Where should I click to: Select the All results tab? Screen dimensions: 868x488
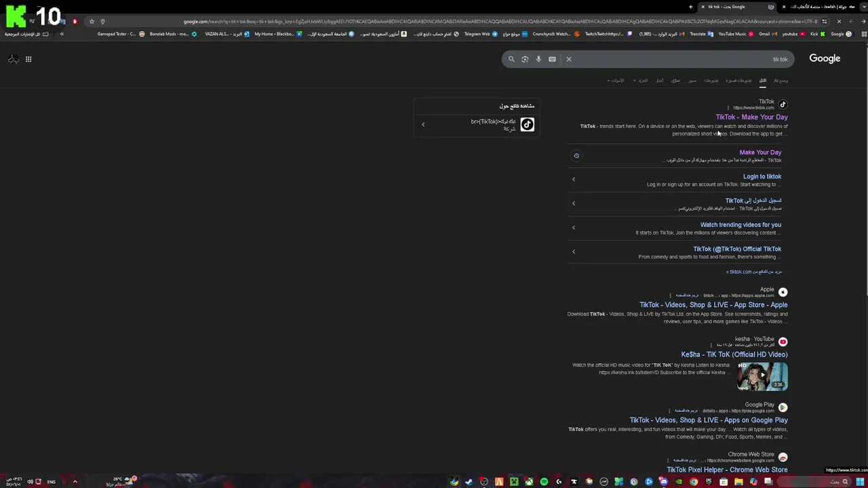[763, 81]
